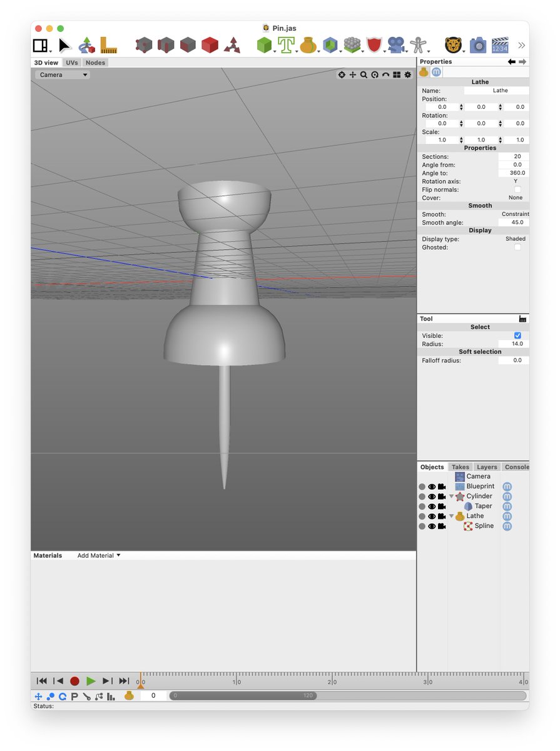The height and width of the screenshot is (751, 560).
Task: Select the solid red cube object mode
Action: (210, 45)
